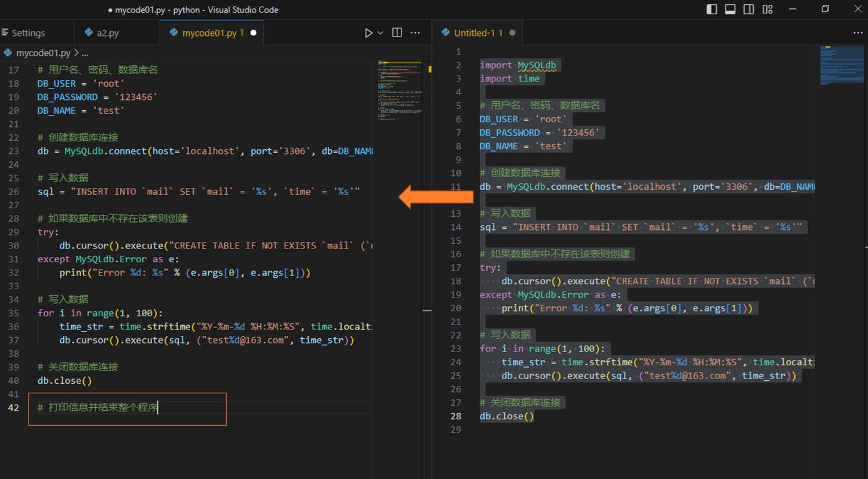Toggle the primary side bar layout icon
The image size is (868, 479).
712,9
